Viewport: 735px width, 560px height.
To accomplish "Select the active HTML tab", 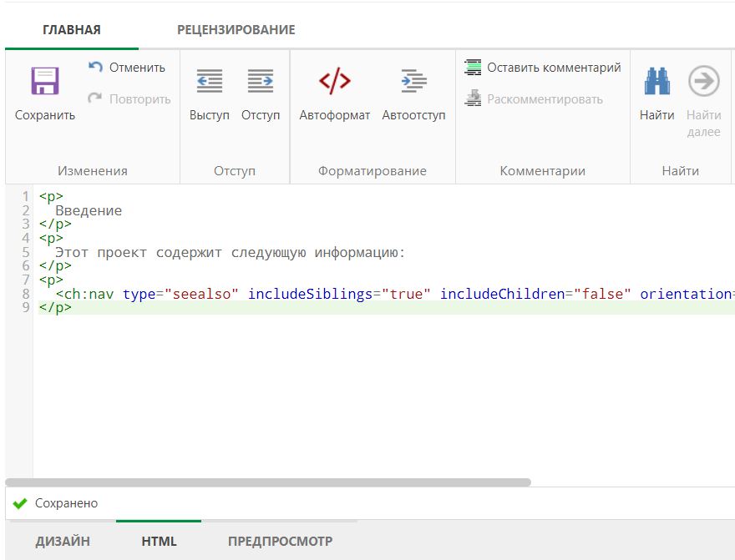I will point(158,541).
